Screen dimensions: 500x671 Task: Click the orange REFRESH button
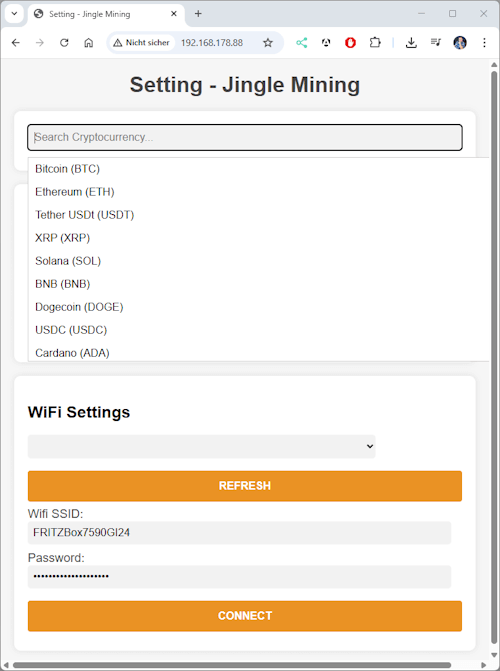pos(245,486)
